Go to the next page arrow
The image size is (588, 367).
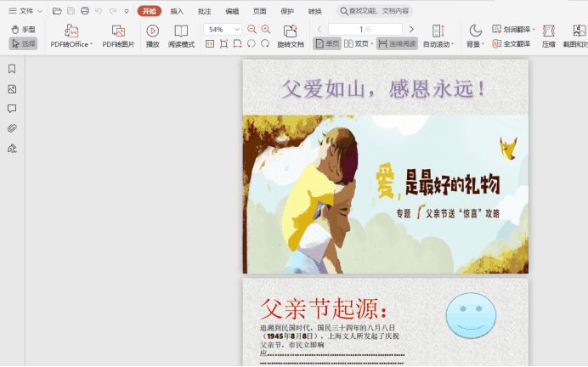[x=411, y=29]
